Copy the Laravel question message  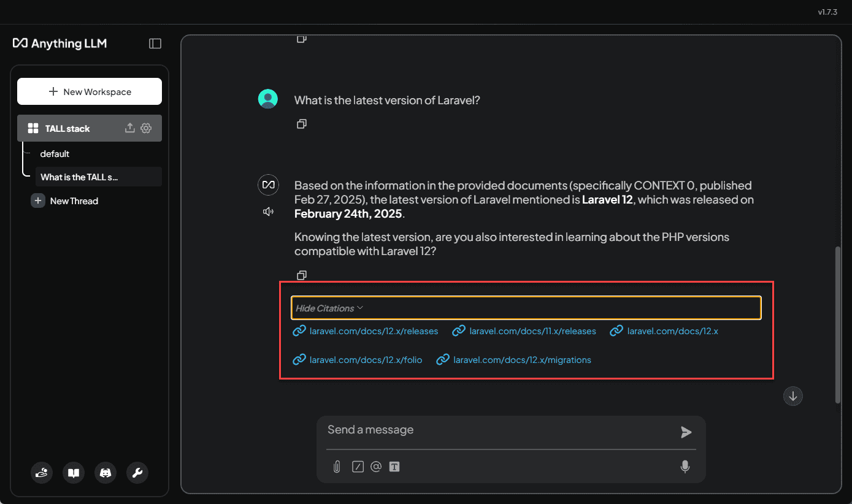tap(301, 124)
